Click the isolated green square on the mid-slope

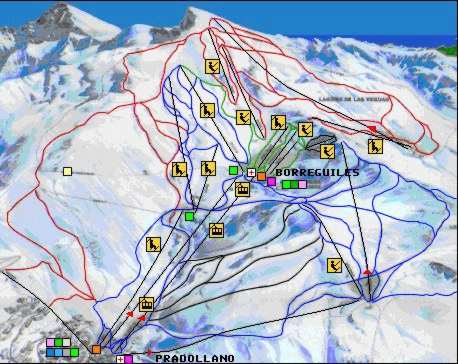click(190, 216)
